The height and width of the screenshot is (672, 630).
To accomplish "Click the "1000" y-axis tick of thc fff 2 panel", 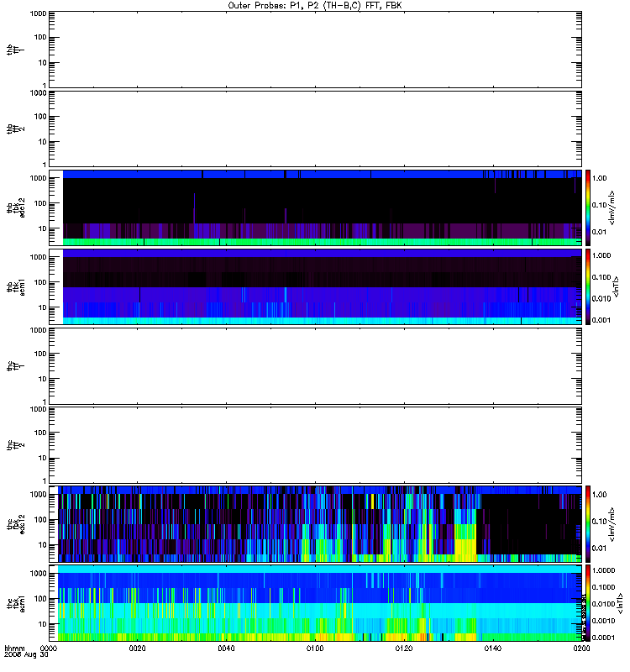I will click(x=38, y=409).
